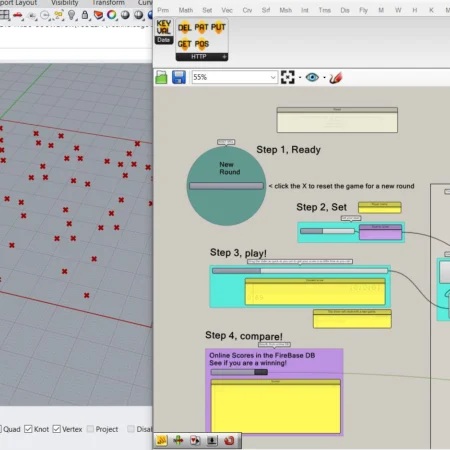This screenshot has width=450, height=450.
Task: Click the small yellow panel beside Step 2, Set
Action: tap(380, 207)
